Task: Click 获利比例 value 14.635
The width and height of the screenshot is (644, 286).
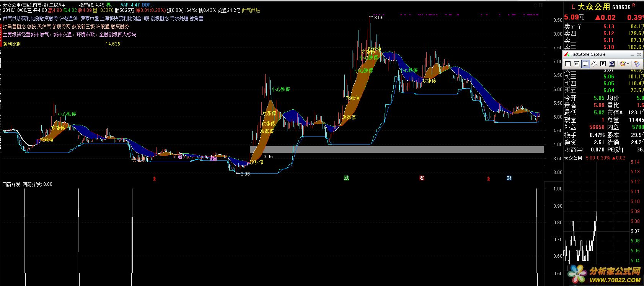Action: [113, 44]
